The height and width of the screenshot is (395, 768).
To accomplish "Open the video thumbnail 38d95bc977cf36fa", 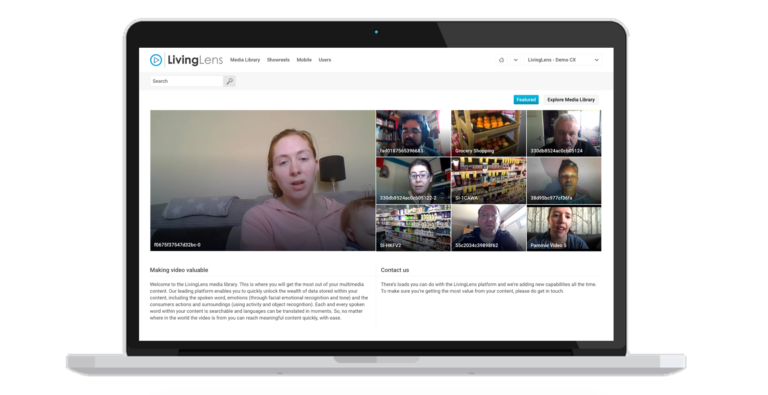I will pyautogui.click(x=564, y=180).
